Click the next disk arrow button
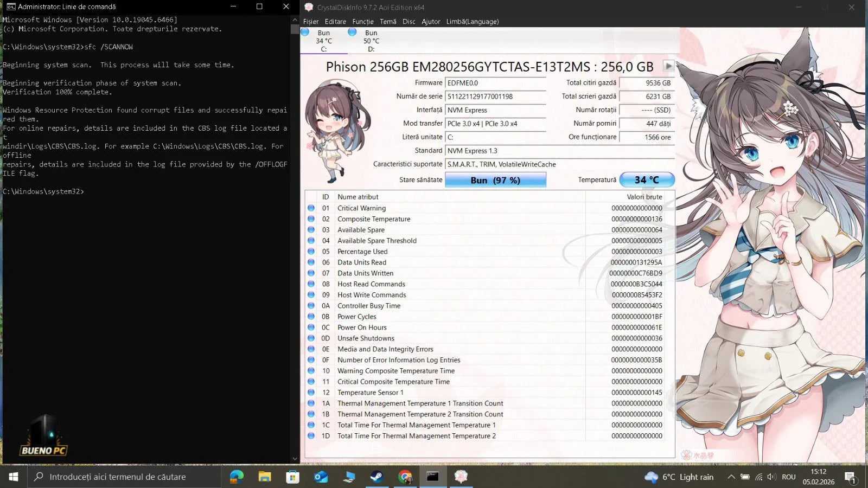The width and height of the screenshot is (868, 488). tap(668, 66)
